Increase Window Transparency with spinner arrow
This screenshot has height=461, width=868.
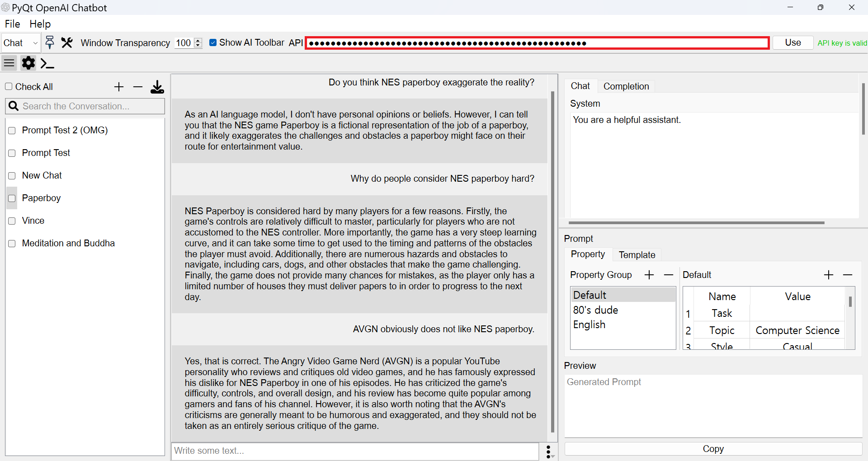(198, 40)
